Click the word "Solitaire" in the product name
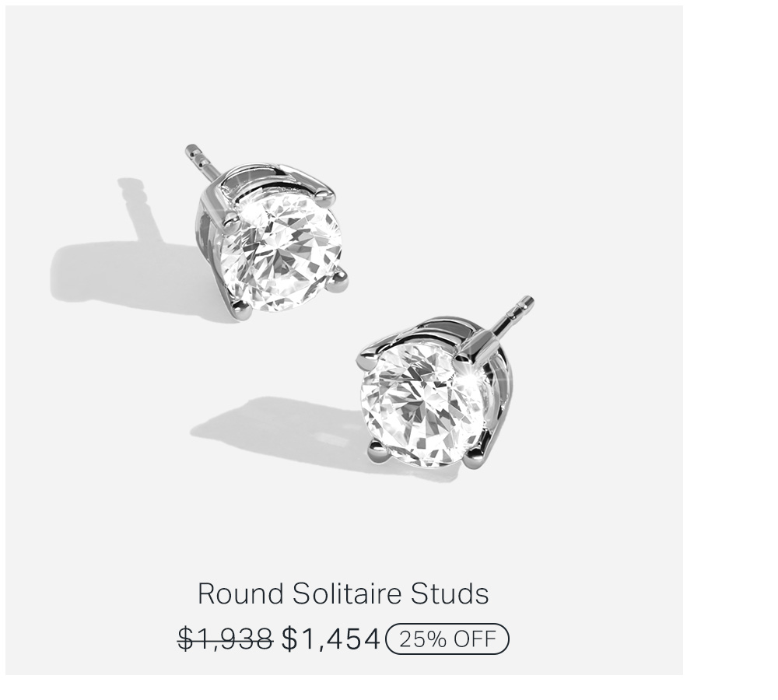Viewport: 778px width, 700px height. (346, 593)
